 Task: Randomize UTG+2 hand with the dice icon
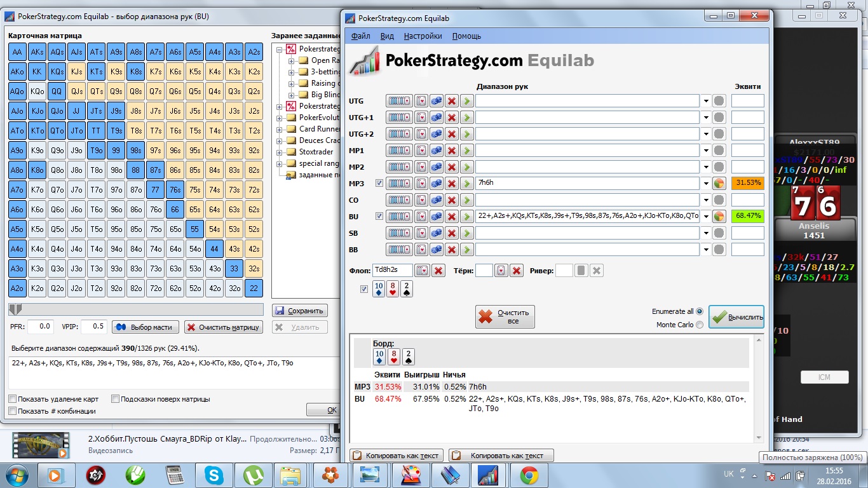click(436, 134)
